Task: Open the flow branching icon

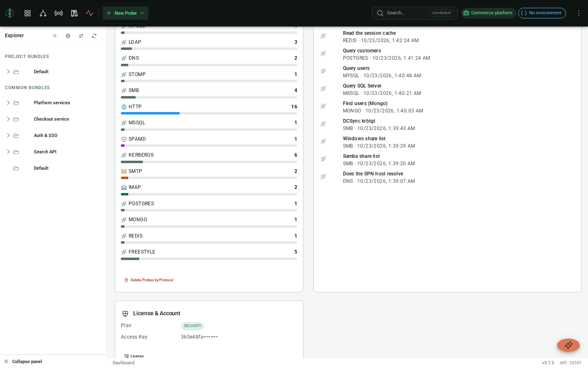Action: click(x=43, y=13)
